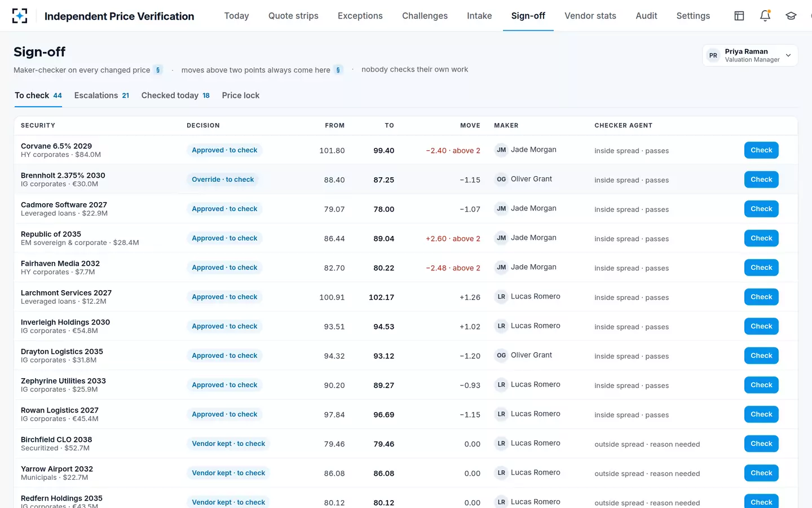Click JM avatar in Corvane row
The height and width of the screenshot is (508, 812).
(x=501, y=150)
